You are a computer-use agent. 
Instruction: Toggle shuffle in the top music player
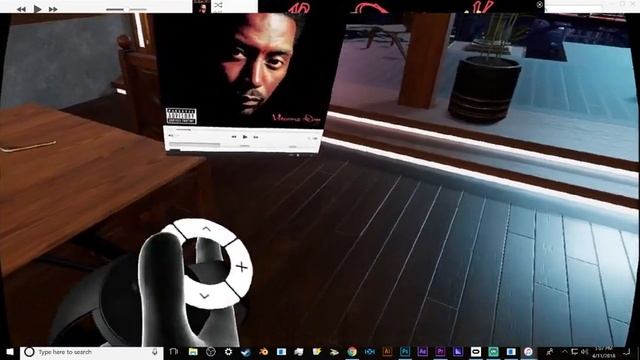(218, 5)
